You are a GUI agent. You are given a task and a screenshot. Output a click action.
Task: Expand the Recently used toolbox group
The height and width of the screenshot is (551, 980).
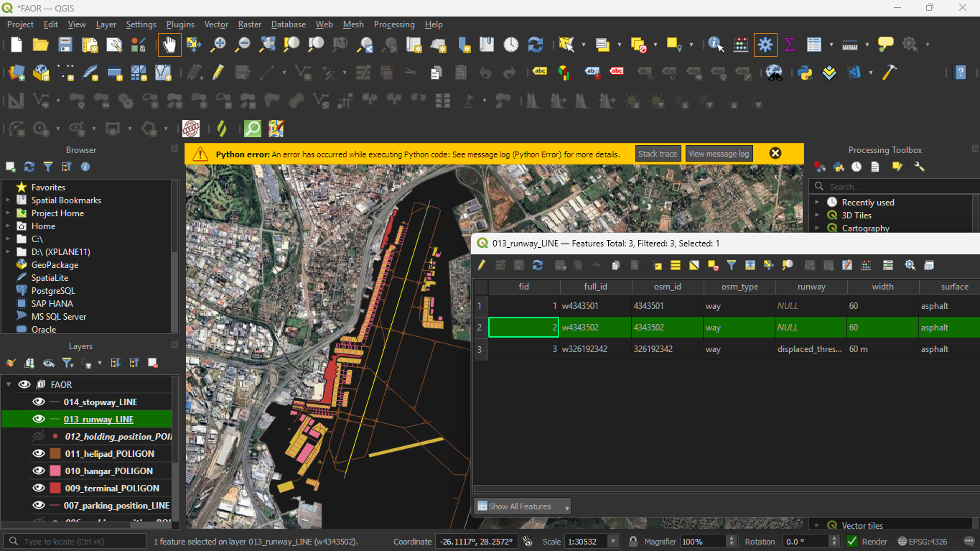[x=817, y=203]
